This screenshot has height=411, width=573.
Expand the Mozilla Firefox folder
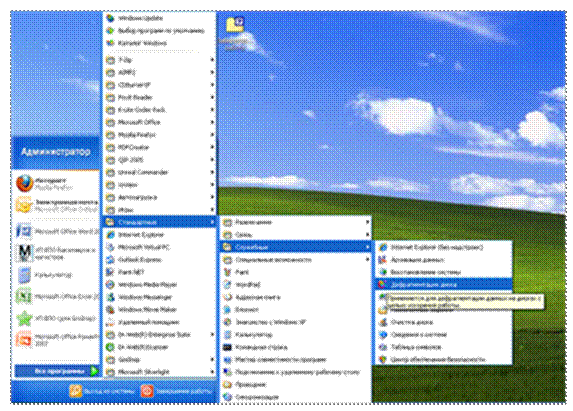(159, 135)
